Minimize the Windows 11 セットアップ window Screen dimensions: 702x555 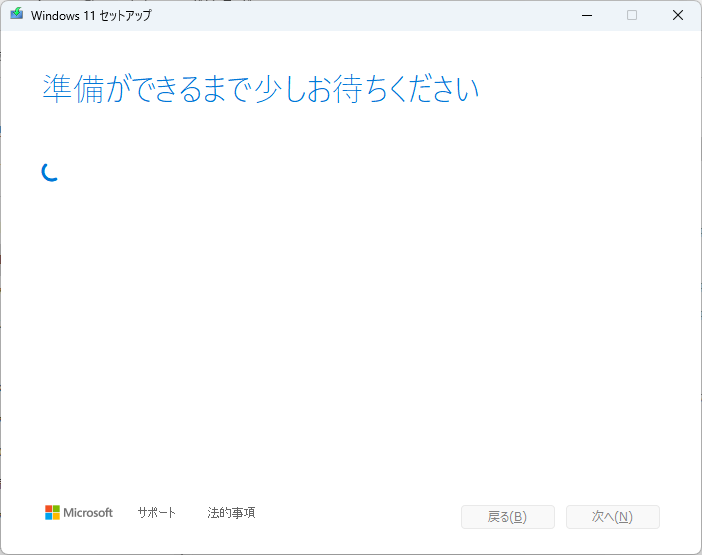pyautogui.click(x=585, y=15)
